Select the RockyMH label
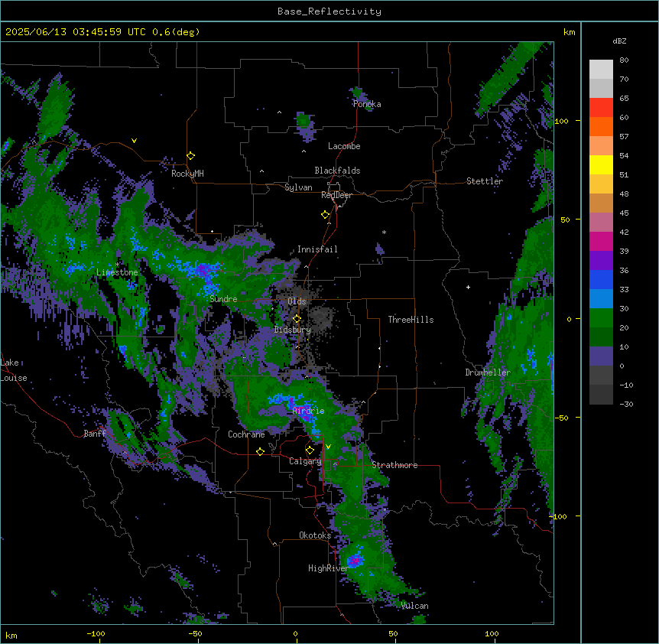 (x=187, y=174)
